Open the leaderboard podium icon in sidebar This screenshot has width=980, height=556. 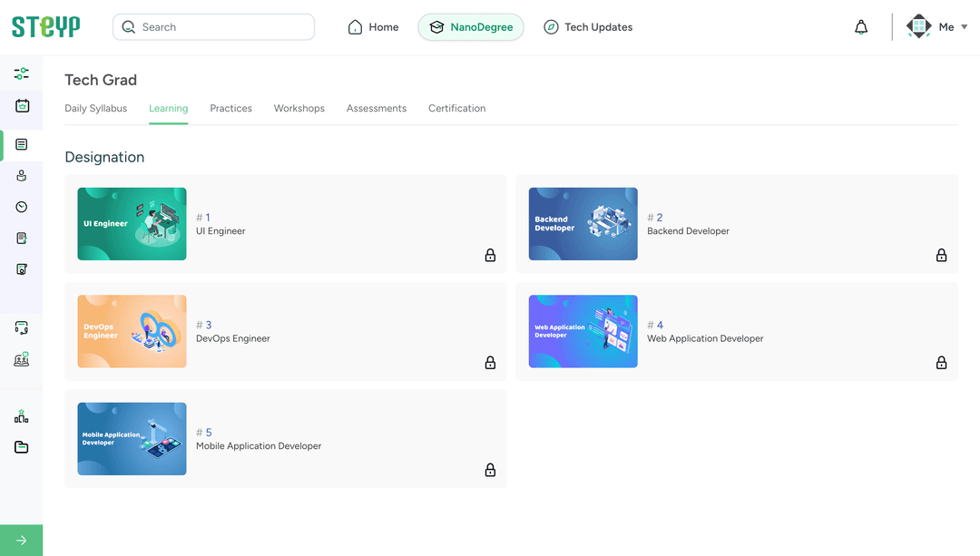[21, 416]
